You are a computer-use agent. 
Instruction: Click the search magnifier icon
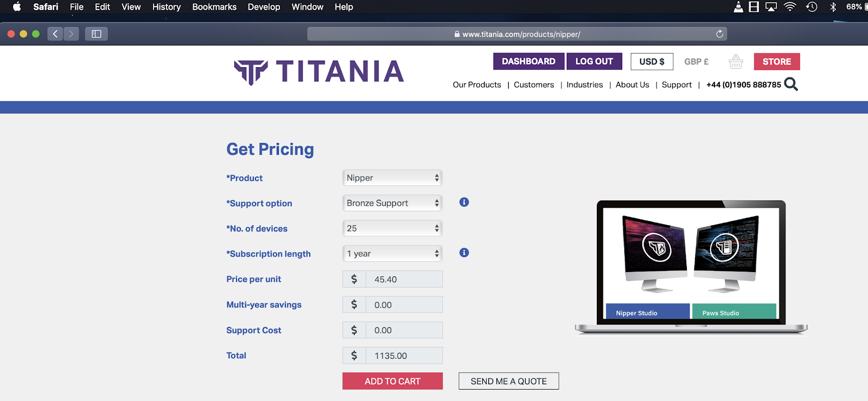[x=791, y=84]
